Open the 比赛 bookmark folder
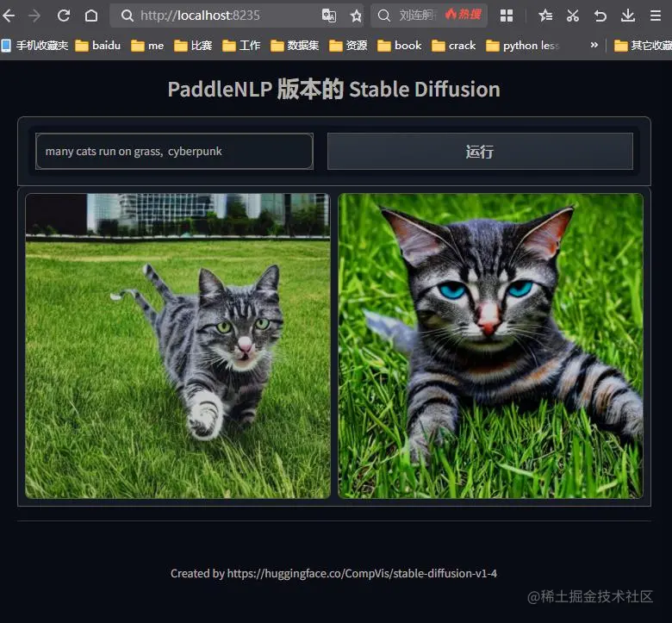The width and height of the screenshot is (672, 623). [x=193, y=46]
